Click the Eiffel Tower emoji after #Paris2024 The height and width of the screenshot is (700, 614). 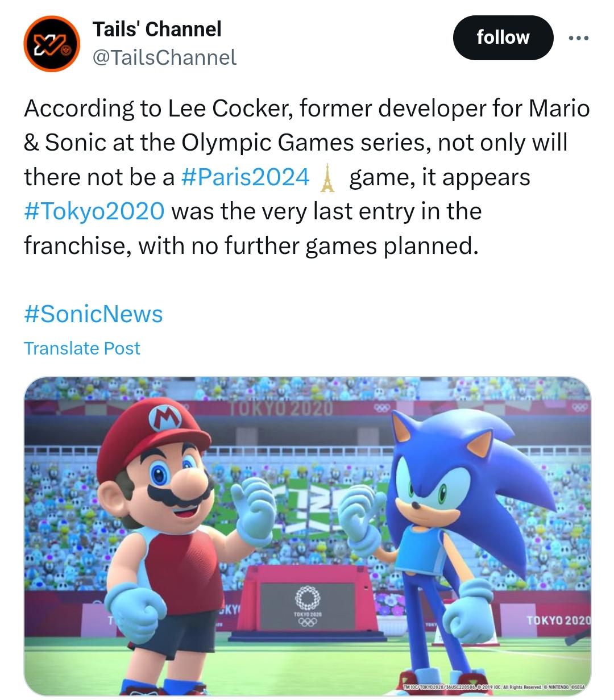click(327, 178)
